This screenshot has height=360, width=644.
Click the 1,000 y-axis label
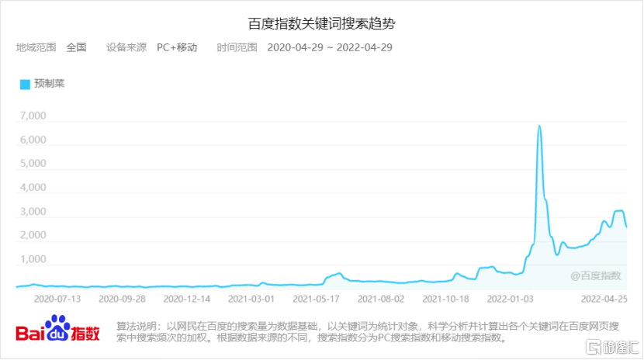33,259
